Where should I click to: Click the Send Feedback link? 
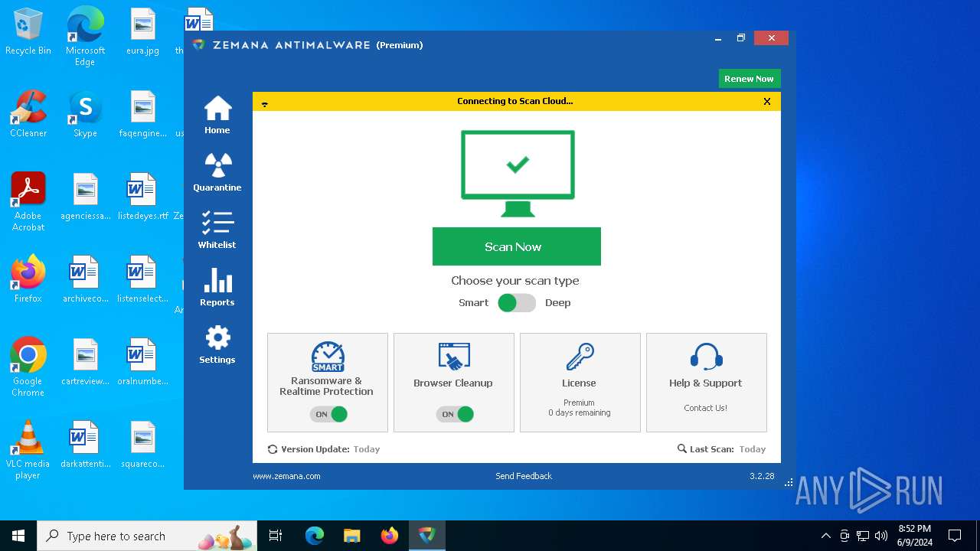click(x=524, y=476)
